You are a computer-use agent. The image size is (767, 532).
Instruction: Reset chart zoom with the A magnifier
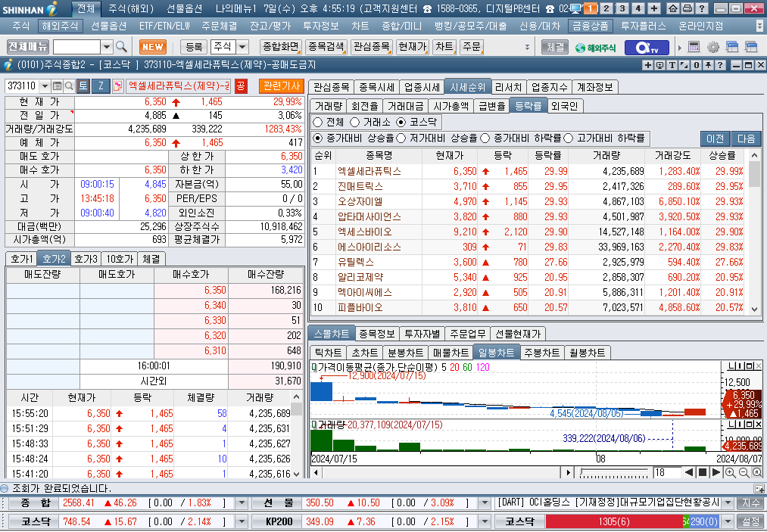(x=757, y=472)
